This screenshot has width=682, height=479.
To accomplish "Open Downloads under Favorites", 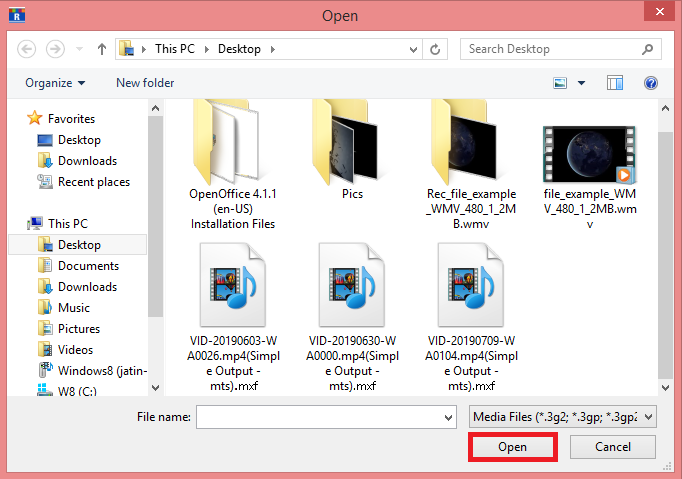I will (x=87, y=161).
